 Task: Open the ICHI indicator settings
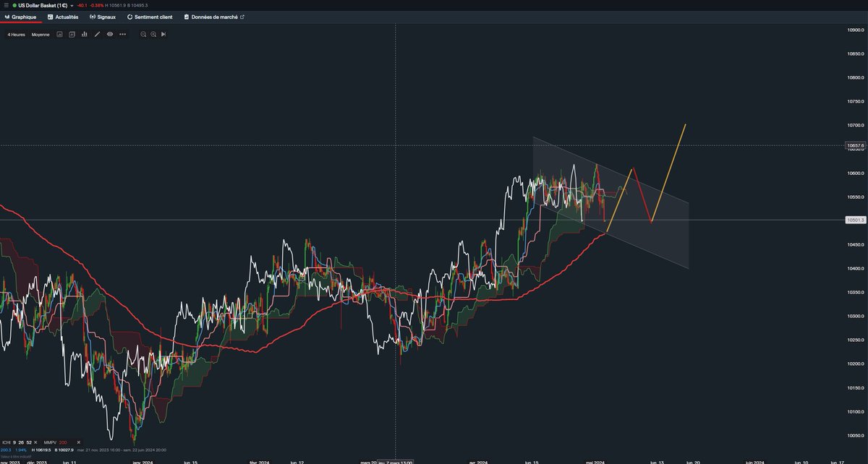[x=18, y=442]
